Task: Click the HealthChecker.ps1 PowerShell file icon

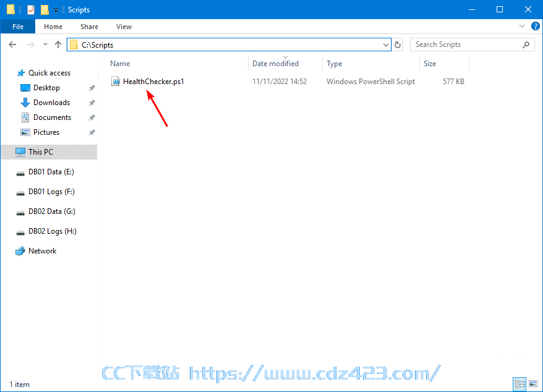Action: (x=116, y=82)
